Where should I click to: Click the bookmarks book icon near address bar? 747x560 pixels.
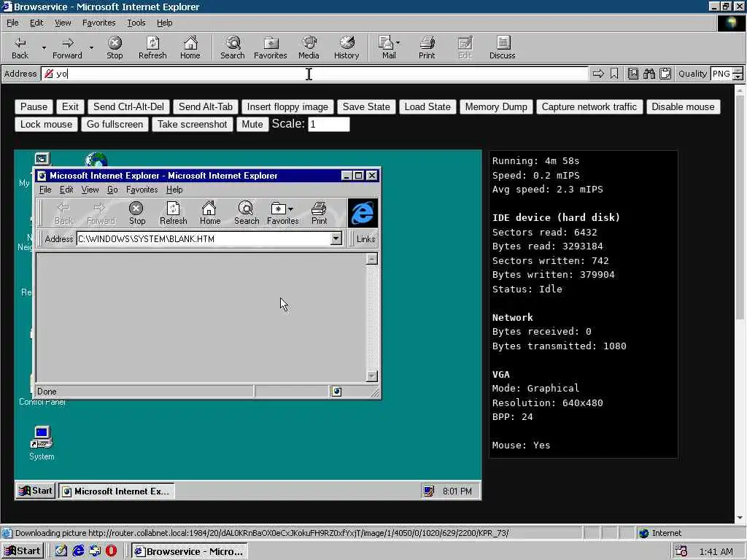[633, 74]
